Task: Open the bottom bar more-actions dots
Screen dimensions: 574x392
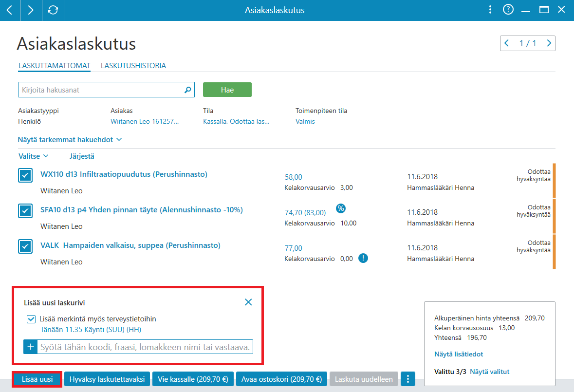Action: tap(408, 379)
